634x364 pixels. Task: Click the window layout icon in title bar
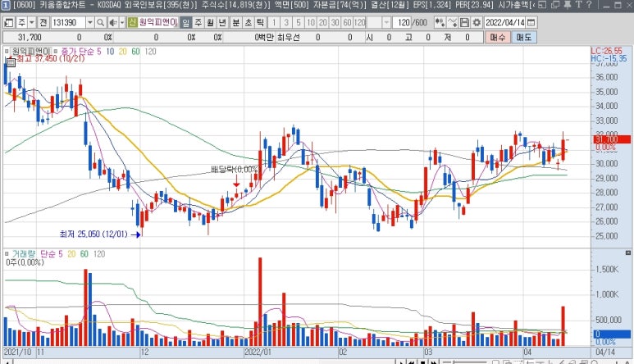point(542,5)
